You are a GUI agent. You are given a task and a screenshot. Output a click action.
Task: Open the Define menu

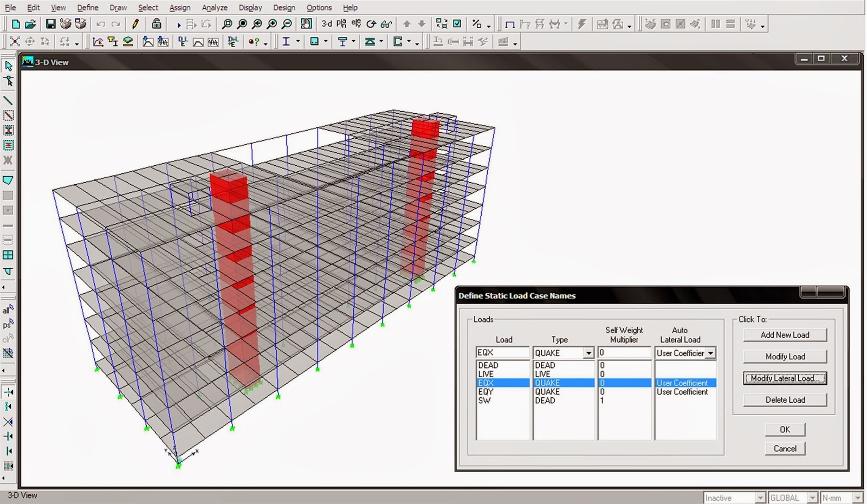[x=87, y=7]
